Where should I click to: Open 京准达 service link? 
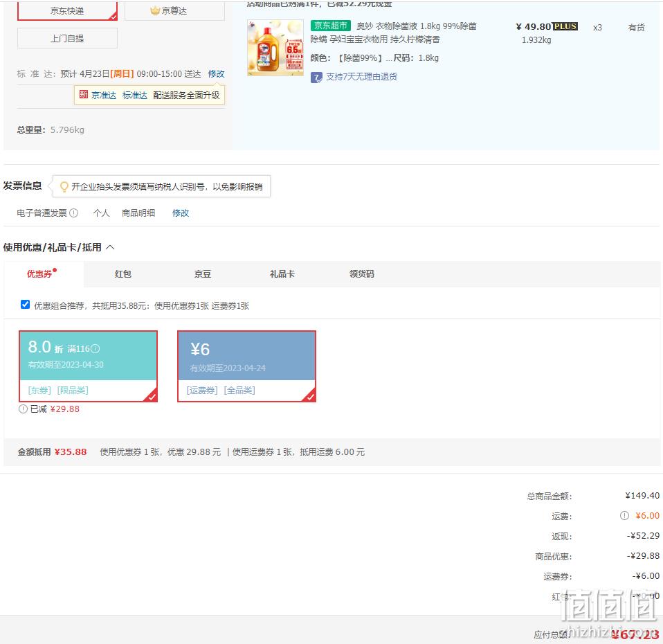(104, 95)
